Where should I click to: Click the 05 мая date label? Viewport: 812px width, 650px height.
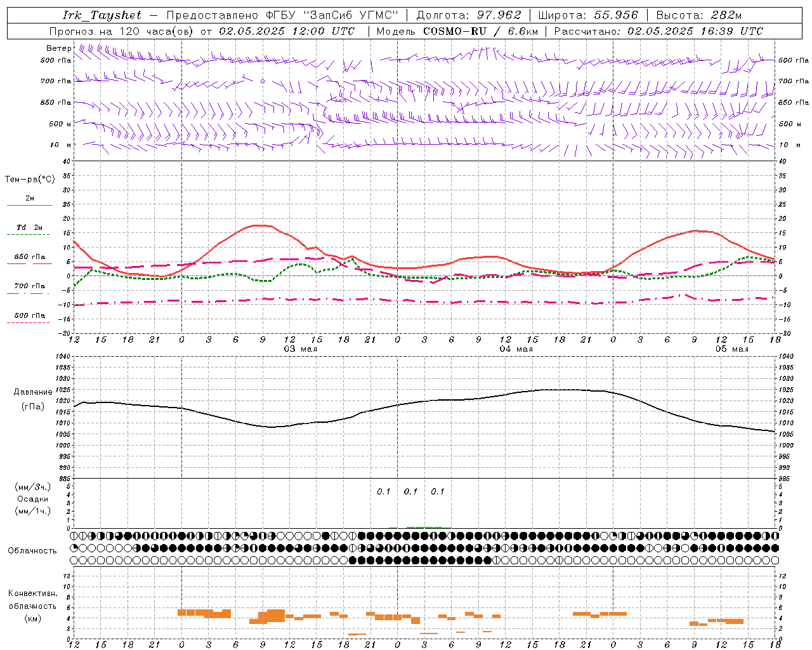click(x=732, y=349)
